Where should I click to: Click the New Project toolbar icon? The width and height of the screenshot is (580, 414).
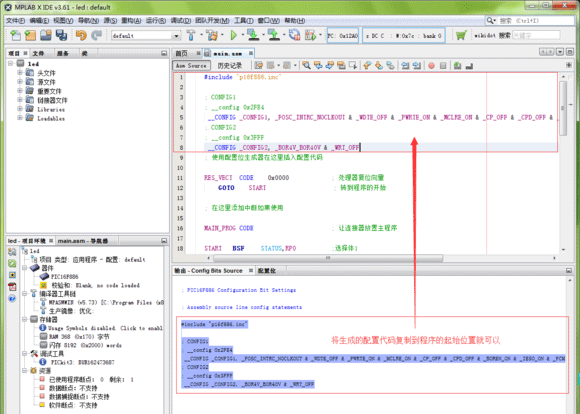(x=30, y=36)
